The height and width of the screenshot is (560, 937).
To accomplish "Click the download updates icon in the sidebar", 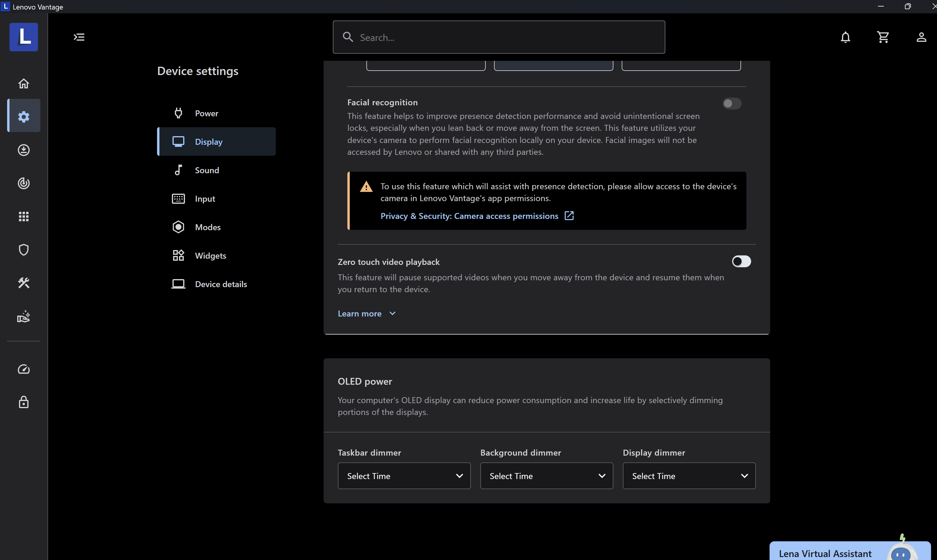I will (x=24, y=150).
